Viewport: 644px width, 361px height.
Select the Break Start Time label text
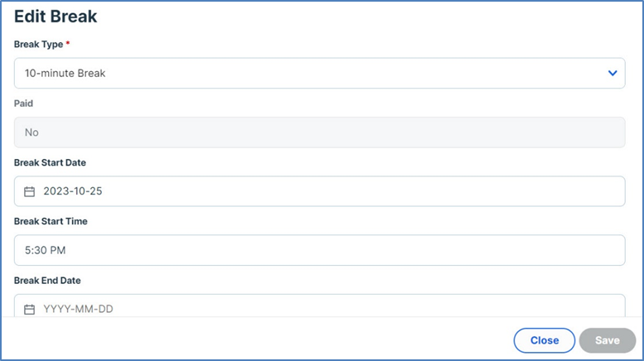50,221
